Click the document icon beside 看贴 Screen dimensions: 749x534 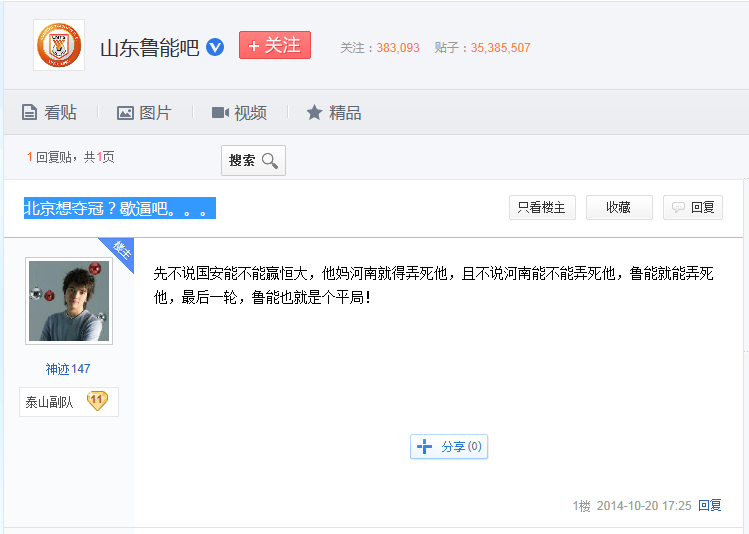pyautogui.click(x=29, y=113)
